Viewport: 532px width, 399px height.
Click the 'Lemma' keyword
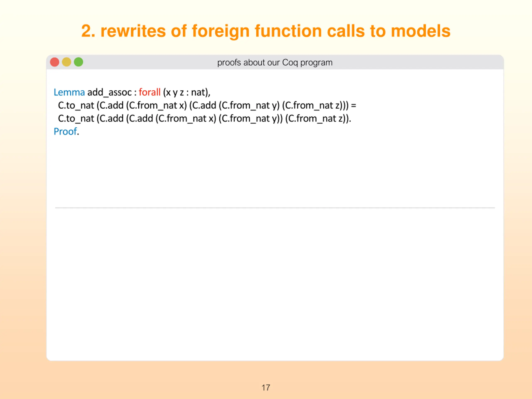(x=69, y=92)
